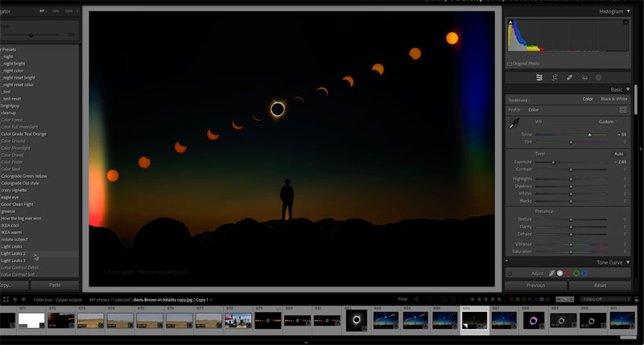This screenshot has height=345, width=644.
Task: Set navigator zoom to 100%
Action: pos(56,11)
